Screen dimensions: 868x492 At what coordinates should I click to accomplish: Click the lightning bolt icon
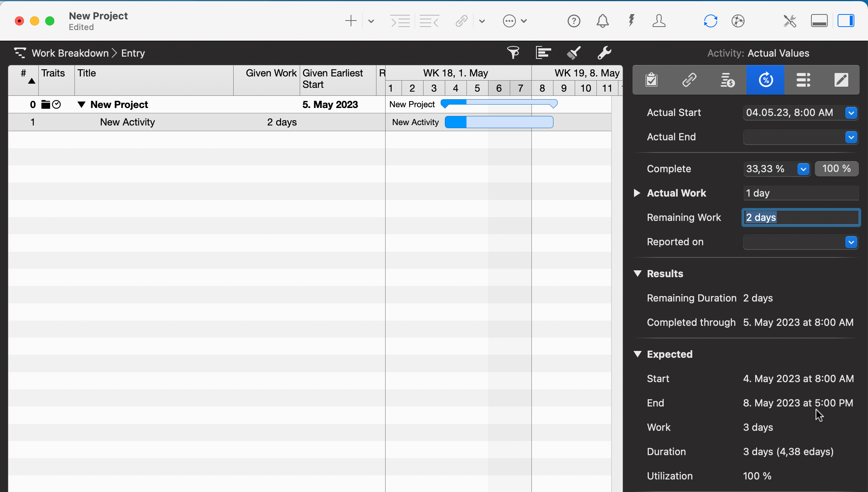coord(631,21)
